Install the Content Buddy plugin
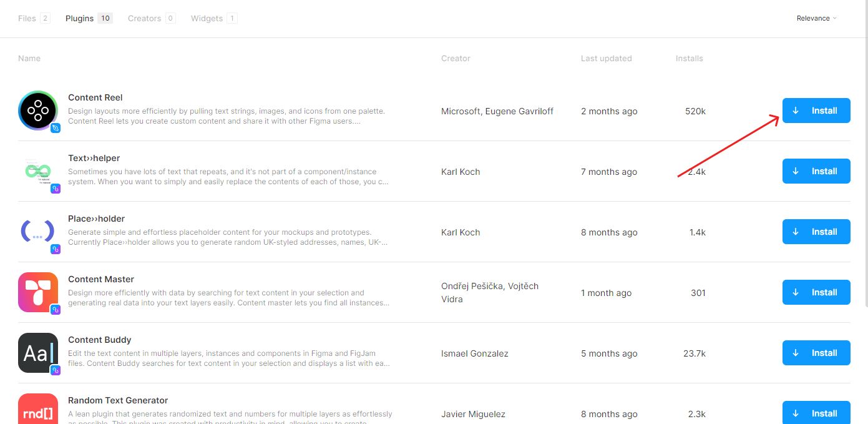 pyautogui.click(x=816, y=353)
